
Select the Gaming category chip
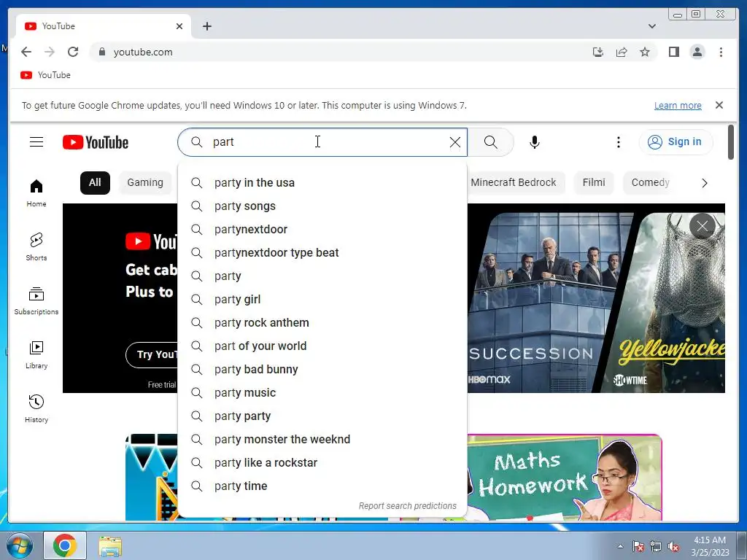[x=145, y=183]
